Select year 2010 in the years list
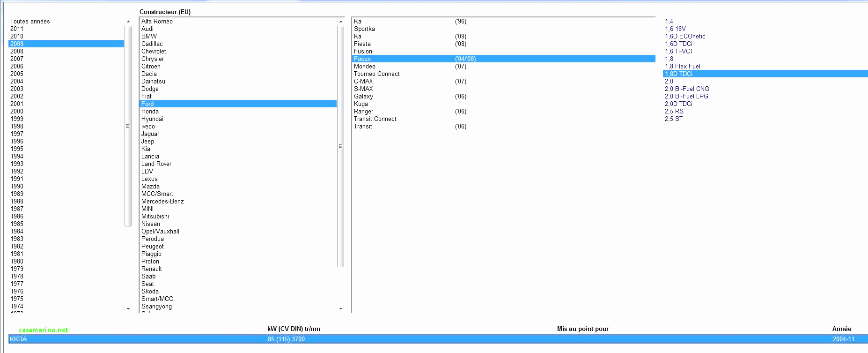868x353 pixels. tap(17, 36)
